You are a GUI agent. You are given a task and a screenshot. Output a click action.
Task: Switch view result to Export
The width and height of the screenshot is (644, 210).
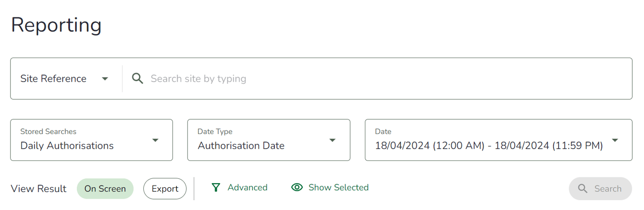click(165, 189)
